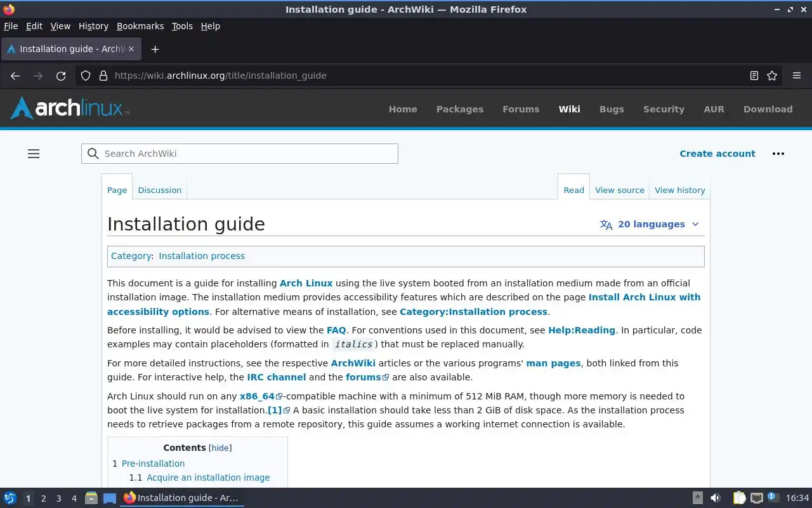This screenshot has height=508, width=812.
Task: Open the three-dots personal tools menu
Action: [778, 154]
